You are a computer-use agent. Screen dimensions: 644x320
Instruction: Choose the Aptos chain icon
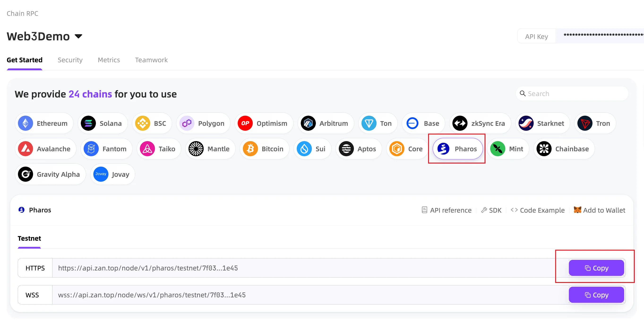[x=346, y=149]
